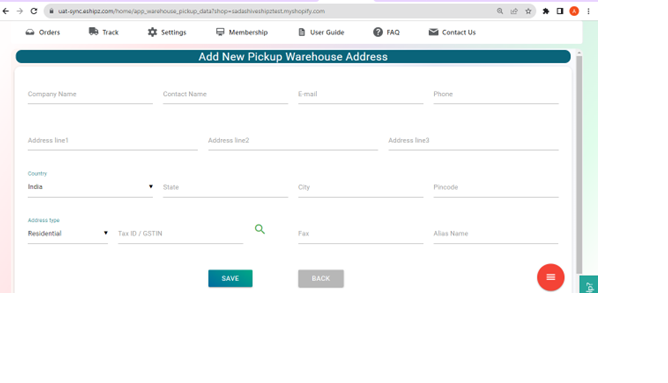
Task: Focus the Address line3 field
Action: [473, 141]
